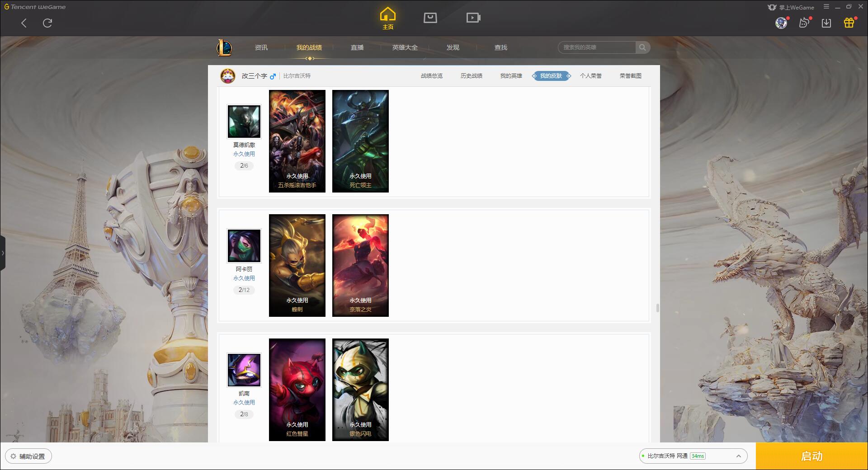Open the user avatar in the top right
Viewport: 868px width, 470px height.
[781, 23]
